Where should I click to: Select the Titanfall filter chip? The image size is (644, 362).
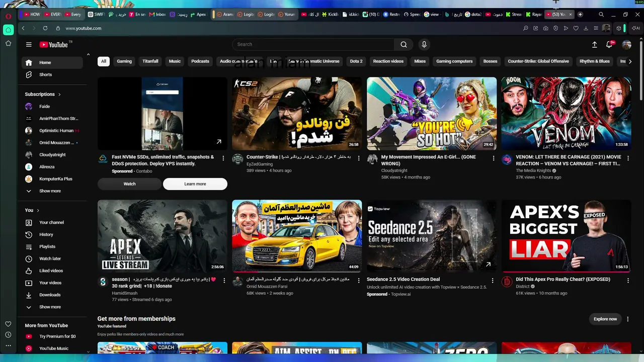coord(150,61)
